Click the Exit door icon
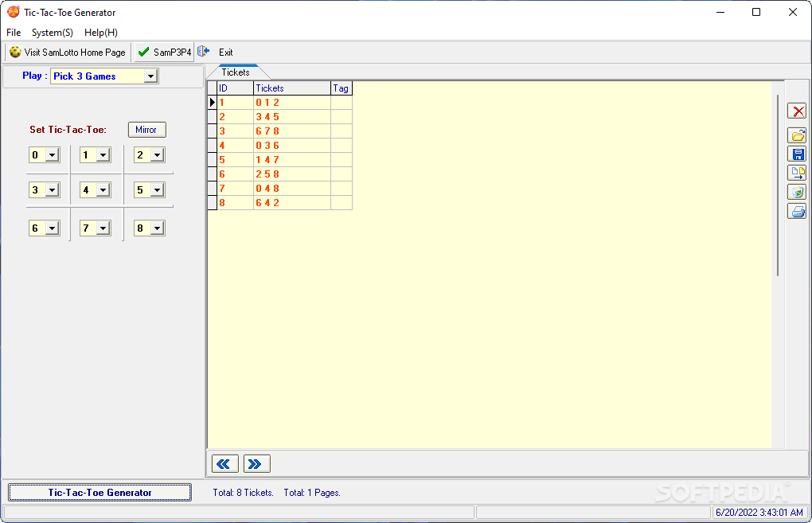812x523 pixels. 204,51
